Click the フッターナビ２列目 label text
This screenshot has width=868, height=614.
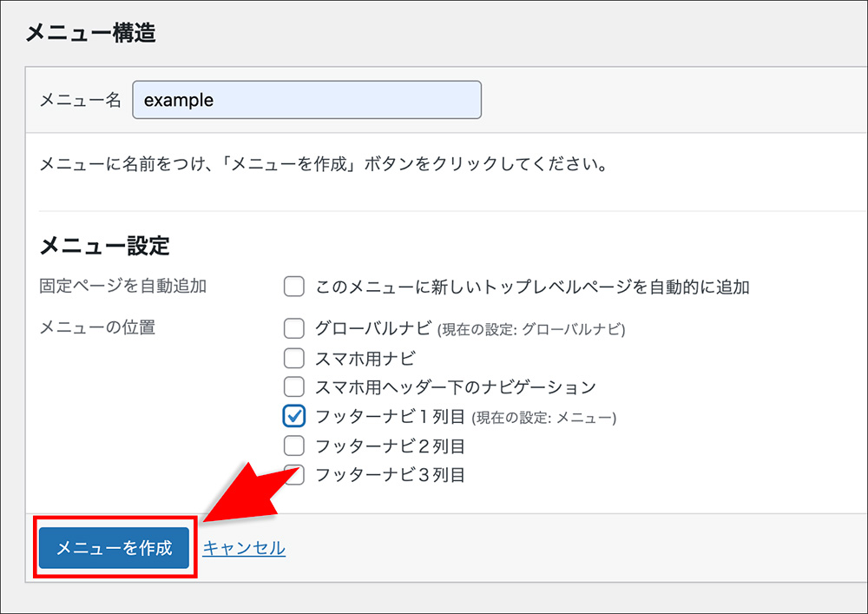coord(390,446)
